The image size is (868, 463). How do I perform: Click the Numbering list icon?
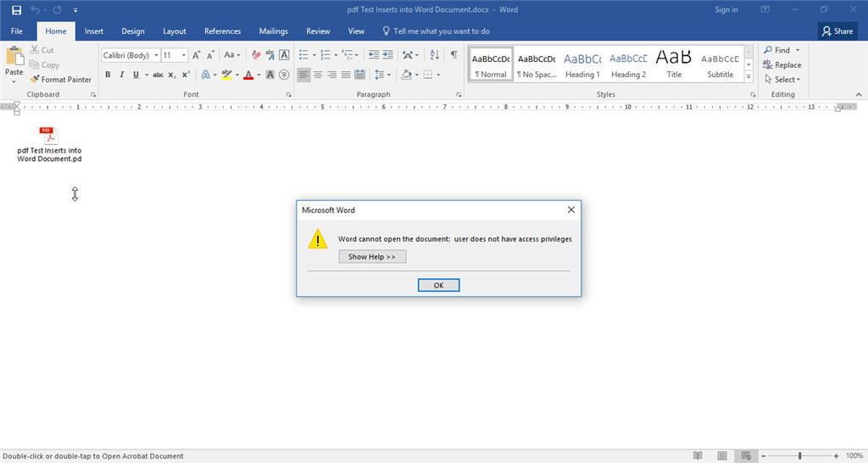pyautogui.click(x=325, y=55)
